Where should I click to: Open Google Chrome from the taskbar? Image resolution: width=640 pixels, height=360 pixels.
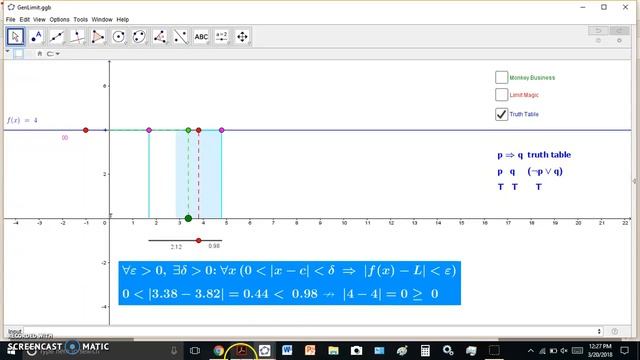(219, 350)
